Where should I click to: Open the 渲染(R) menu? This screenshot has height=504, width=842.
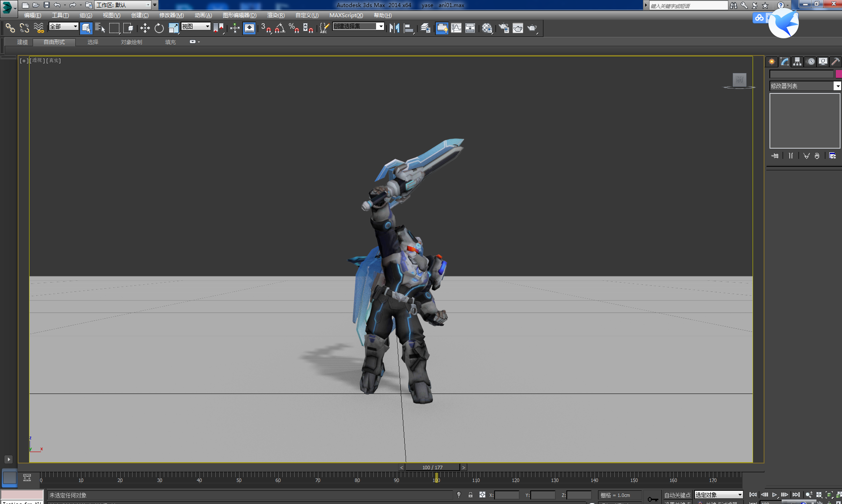(276, 15)
